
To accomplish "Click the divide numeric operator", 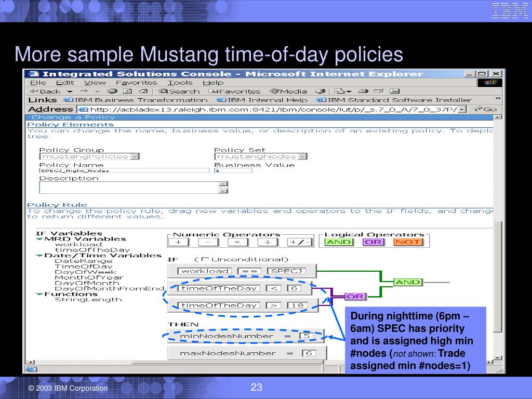I will pos(268,242).
